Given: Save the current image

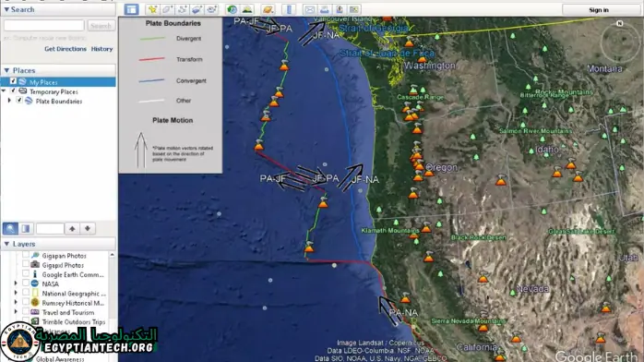Looking at the screenshot, I should [x=340, y=9].
